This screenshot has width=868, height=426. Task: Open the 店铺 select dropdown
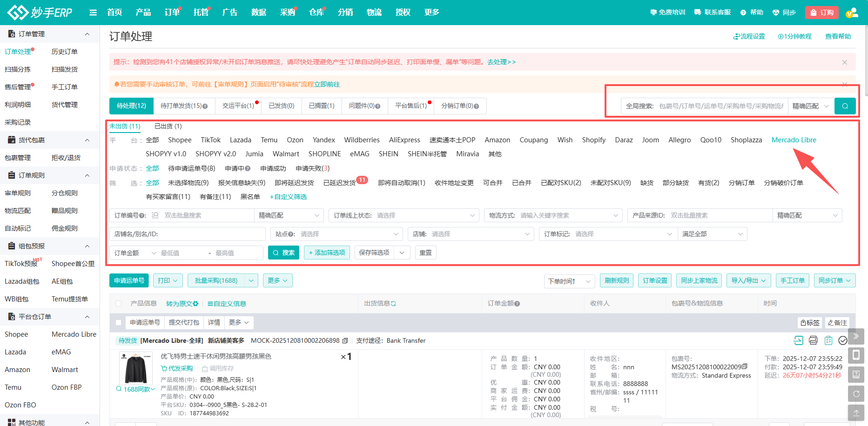[471, 234]
